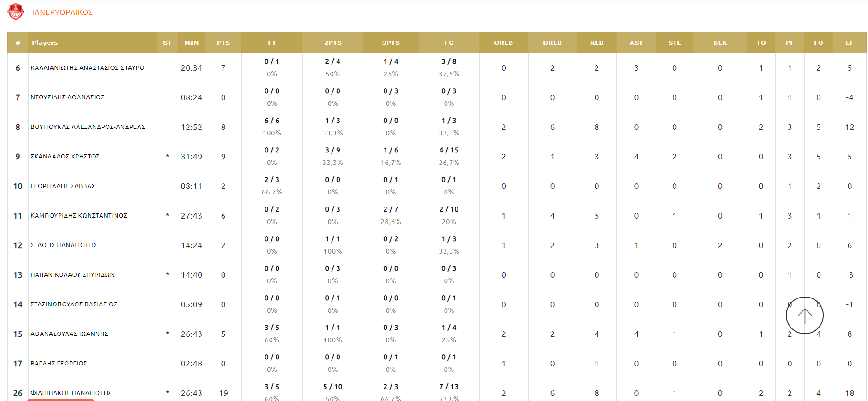
Task: Sort table by Players column header
Action: click(x=45, y=43)
